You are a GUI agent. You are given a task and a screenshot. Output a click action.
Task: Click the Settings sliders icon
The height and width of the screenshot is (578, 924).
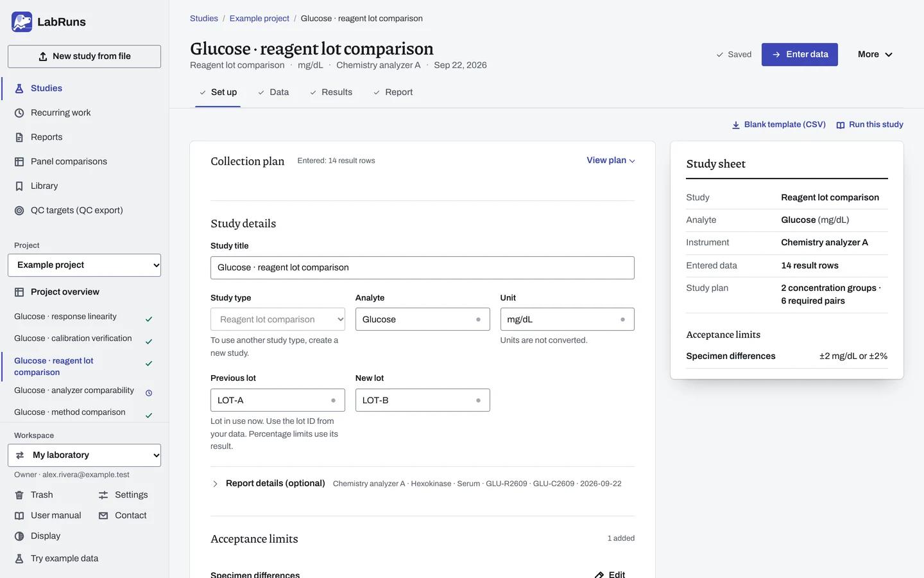[x=103, y=495]
